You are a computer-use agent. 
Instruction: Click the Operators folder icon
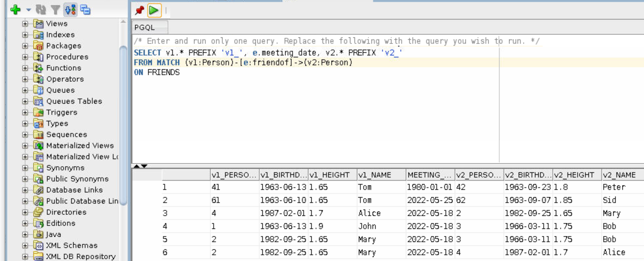tap(39, 79)
